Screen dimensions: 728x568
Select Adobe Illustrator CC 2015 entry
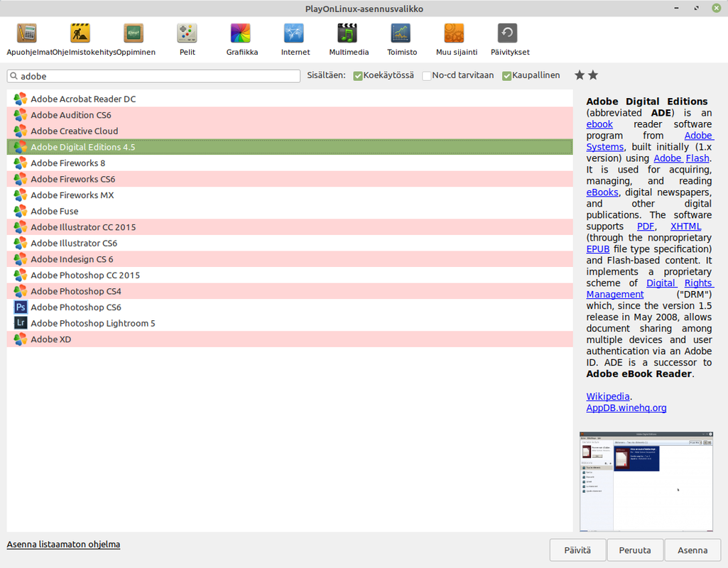(290, 227)
